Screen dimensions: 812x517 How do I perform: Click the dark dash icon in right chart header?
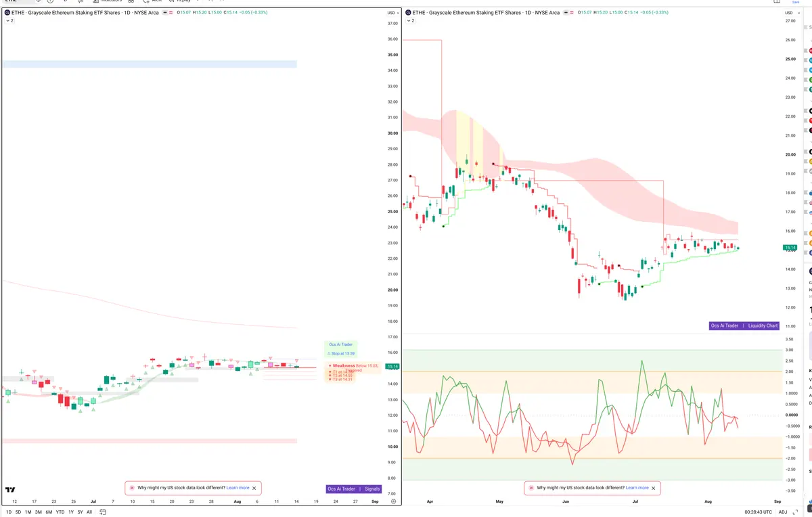click(x=566, y=13)
